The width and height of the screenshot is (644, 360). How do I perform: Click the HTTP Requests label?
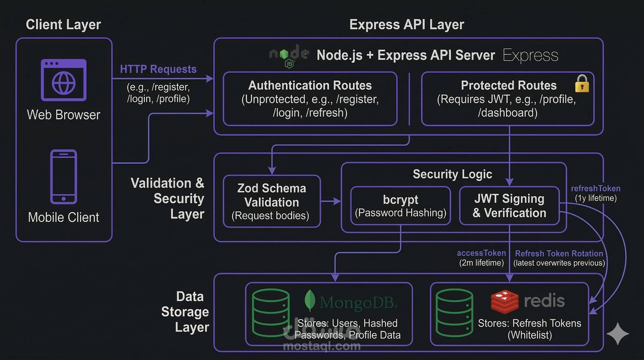(x=158, y=69)
